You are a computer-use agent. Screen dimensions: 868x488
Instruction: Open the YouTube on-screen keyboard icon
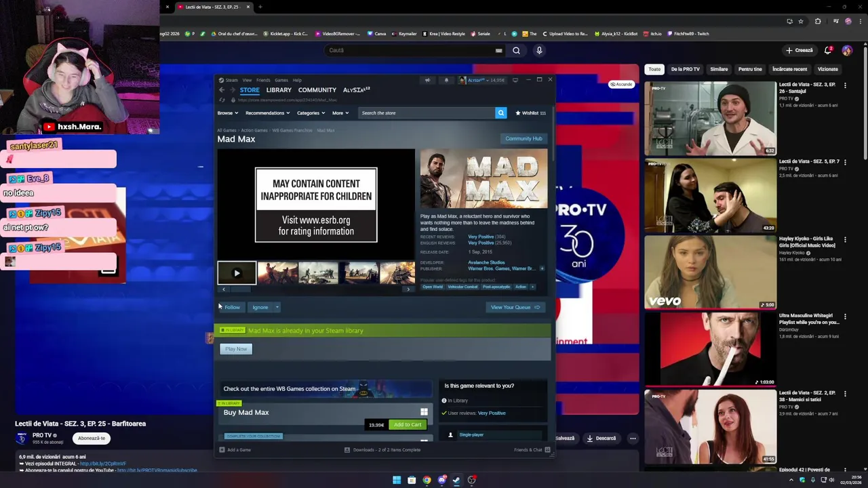(x=498, y=50)
